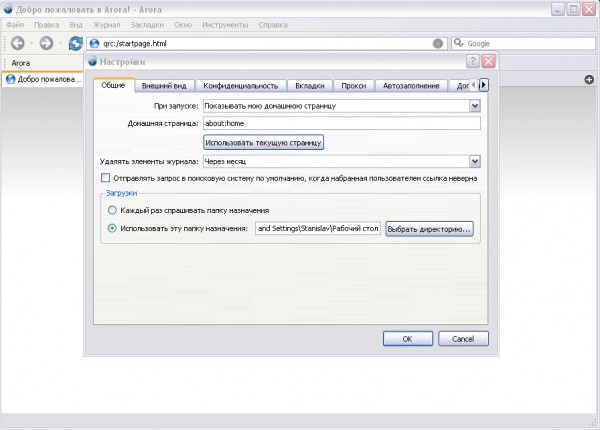Screen dimensions: 600x430
Task: Open the Вид menu
Action: (76, 25)
